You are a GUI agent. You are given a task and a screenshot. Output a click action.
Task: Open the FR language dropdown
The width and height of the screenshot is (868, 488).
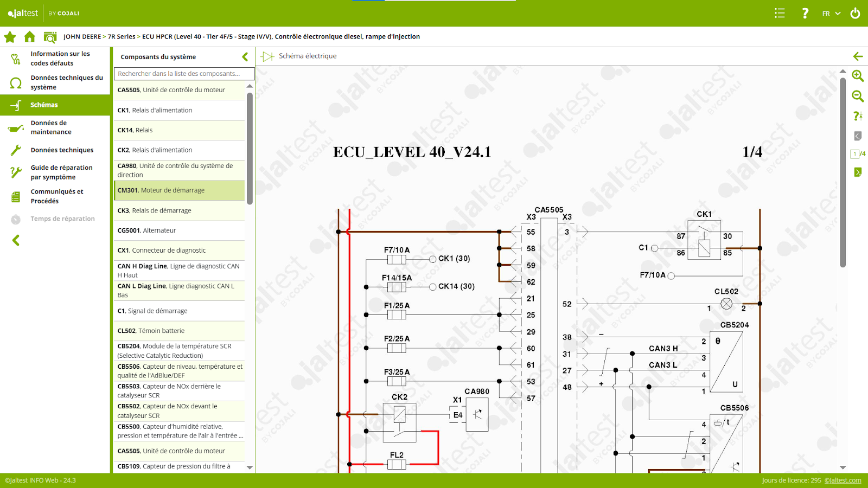[x=831, y=14]
